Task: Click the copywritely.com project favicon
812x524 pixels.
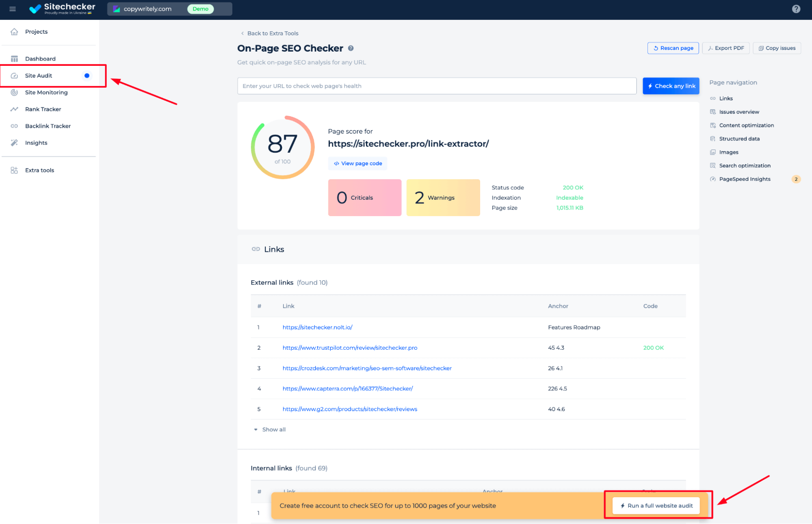Action: click(x=117, y=9)
